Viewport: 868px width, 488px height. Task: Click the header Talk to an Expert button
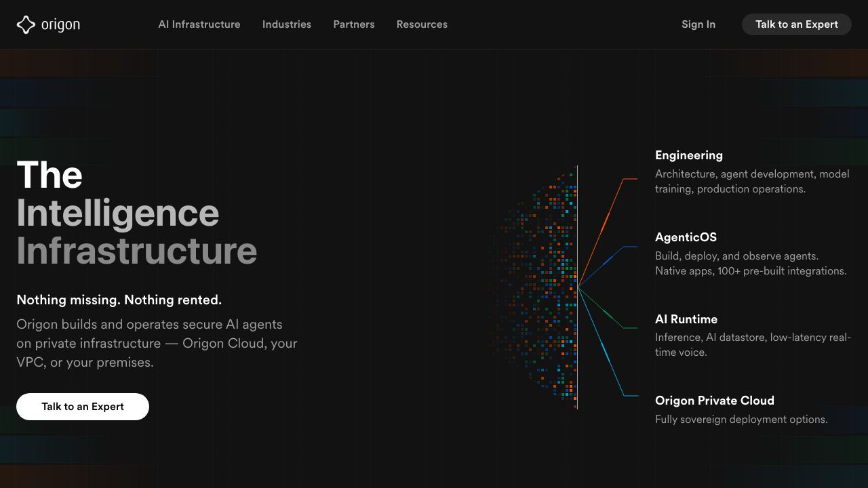[x=797, y=24]
